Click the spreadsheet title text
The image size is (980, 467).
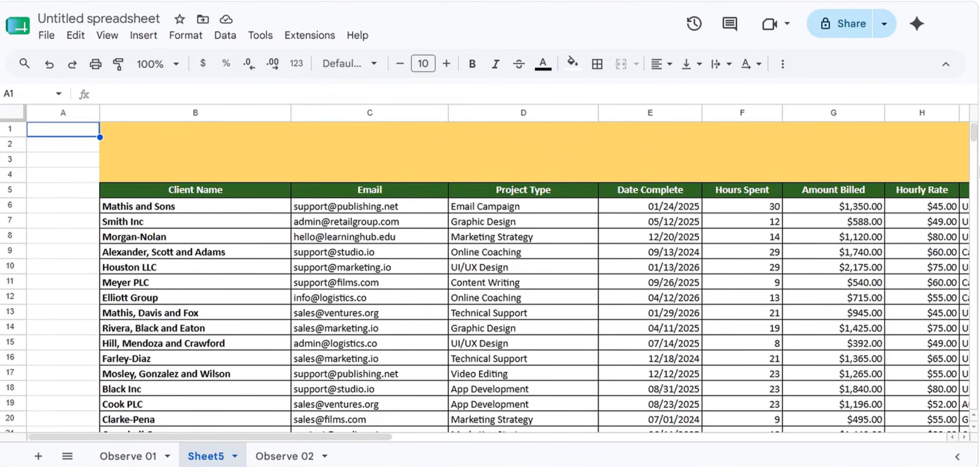click(x=98, y=18)
